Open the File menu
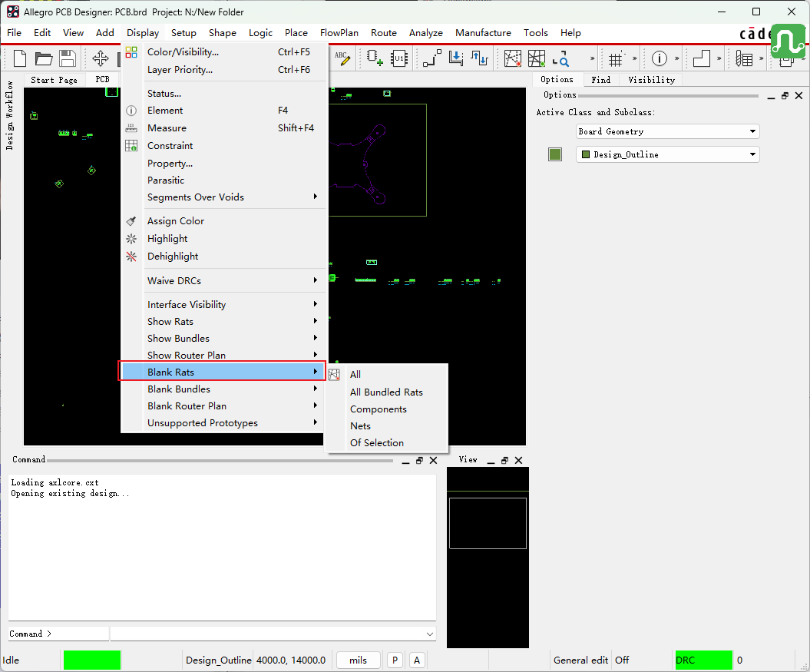This screenshot has width=810, height=672. (x=14, y=32)
